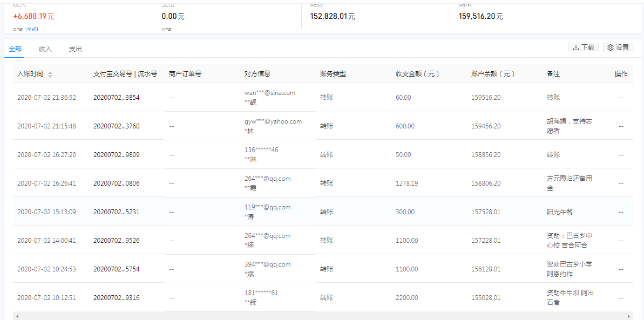
Task: Click the horizontal scrollbar left arrow
Action: 17,316
